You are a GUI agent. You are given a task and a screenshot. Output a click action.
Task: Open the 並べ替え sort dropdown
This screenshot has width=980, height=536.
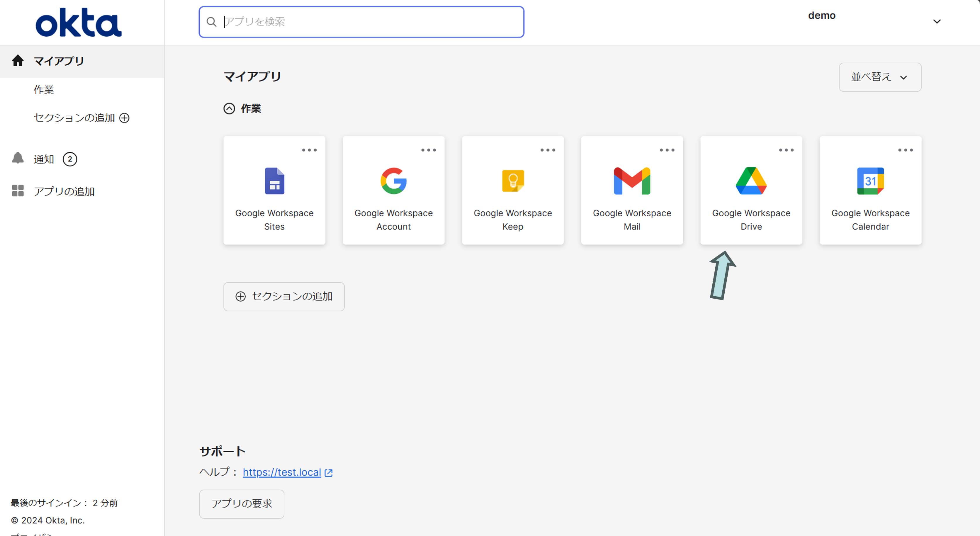[x=880, y=77]
